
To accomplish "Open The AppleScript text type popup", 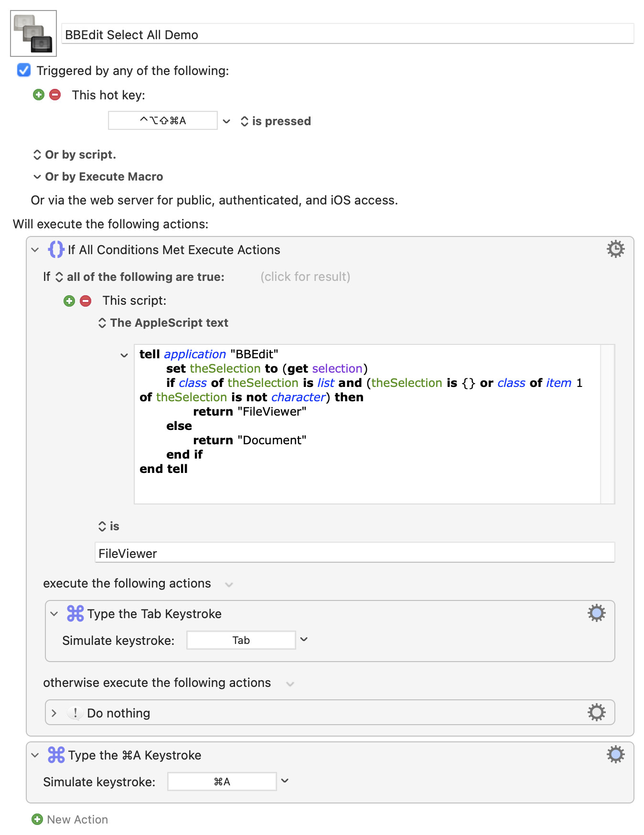I will (163, 322).
